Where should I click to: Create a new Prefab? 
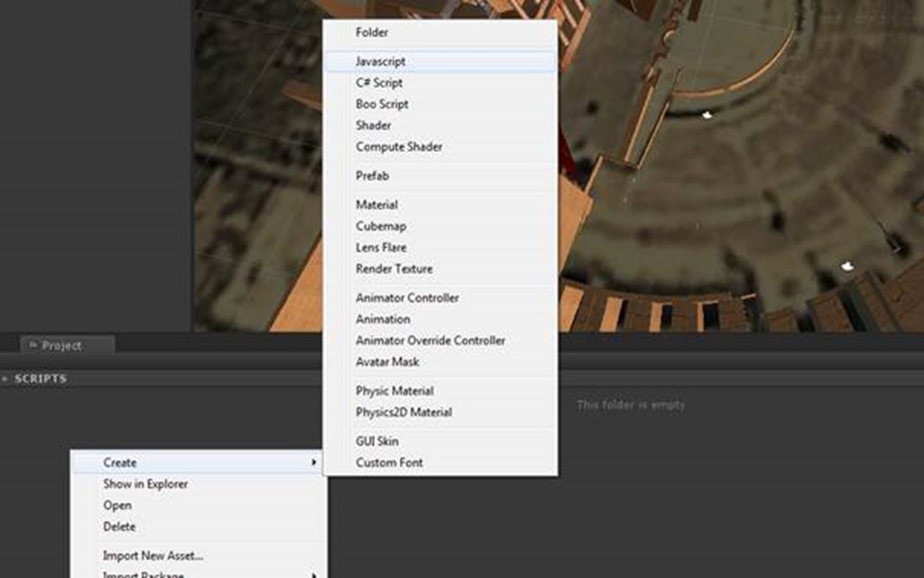372,176
